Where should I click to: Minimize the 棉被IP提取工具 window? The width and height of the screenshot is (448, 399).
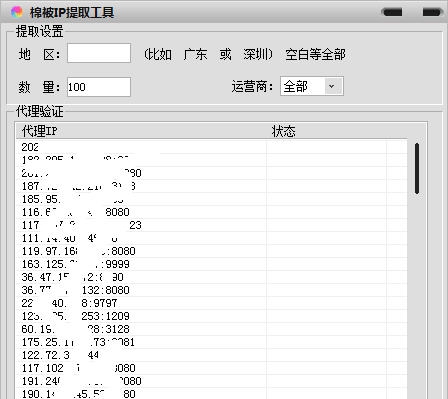[392, 12]
